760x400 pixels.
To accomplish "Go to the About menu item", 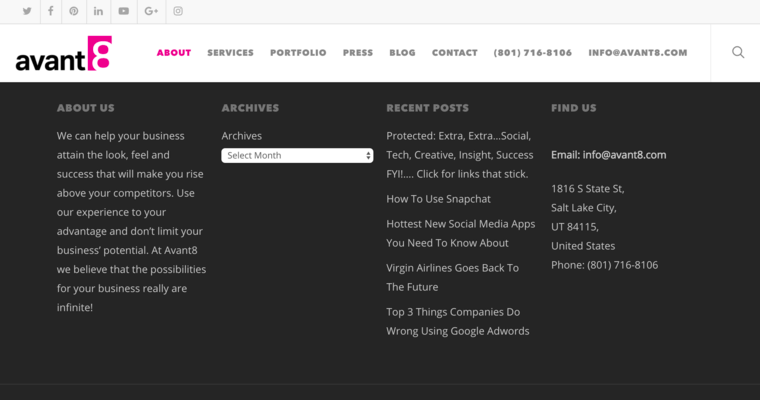I will (174, 53).
